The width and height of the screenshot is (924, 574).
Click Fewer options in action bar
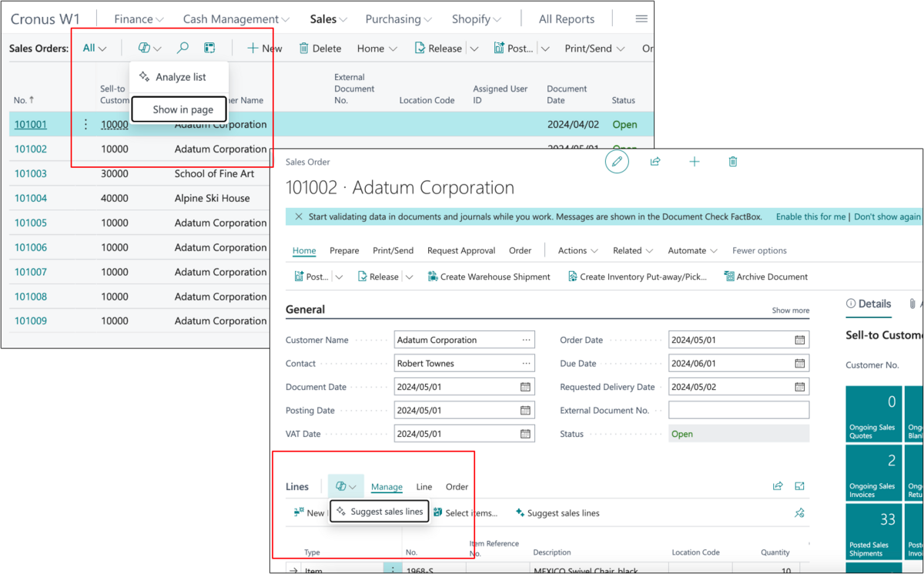click(759, 250)
